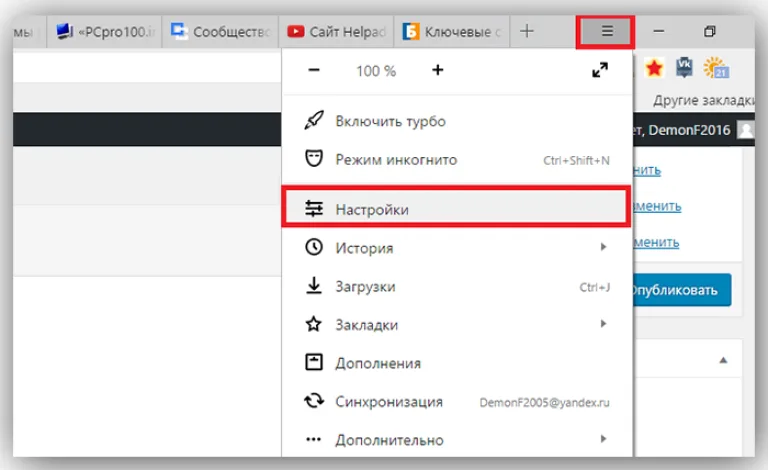
Task: Click the synchronization arrows icon
Action: tap(313, 400)
